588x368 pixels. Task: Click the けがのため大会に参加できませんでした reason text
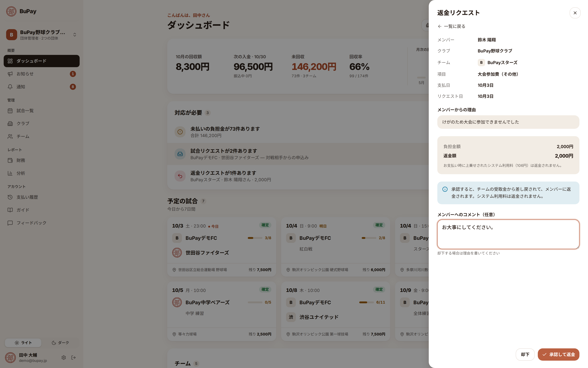[481, 122]
